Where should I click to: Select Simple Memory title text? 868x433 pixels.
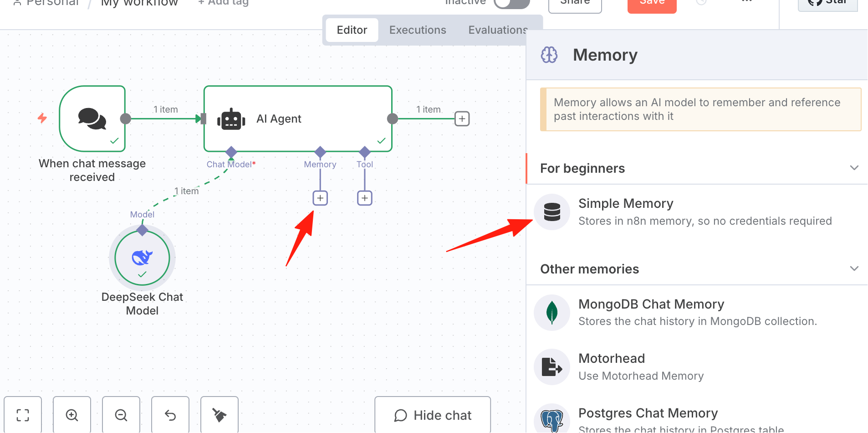626,204
